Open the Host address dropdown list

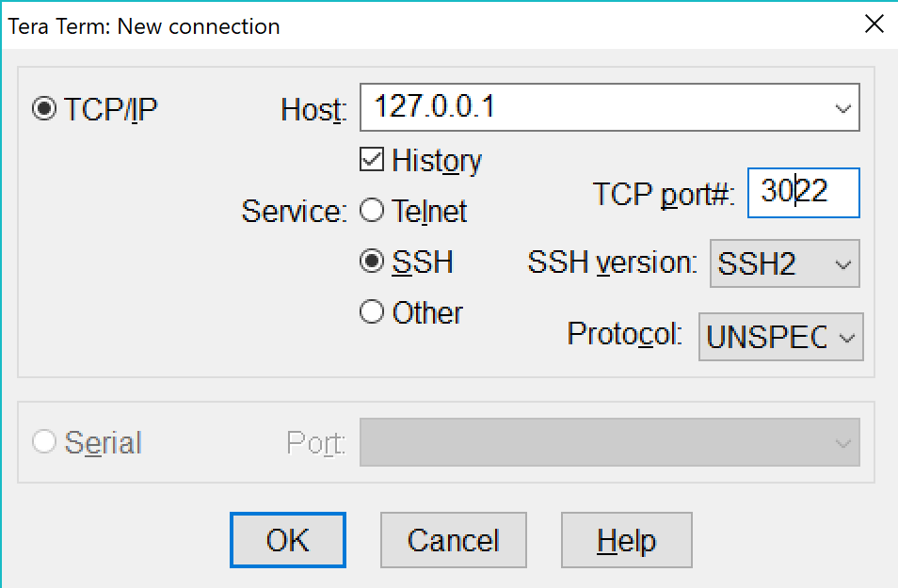(842, 107)
